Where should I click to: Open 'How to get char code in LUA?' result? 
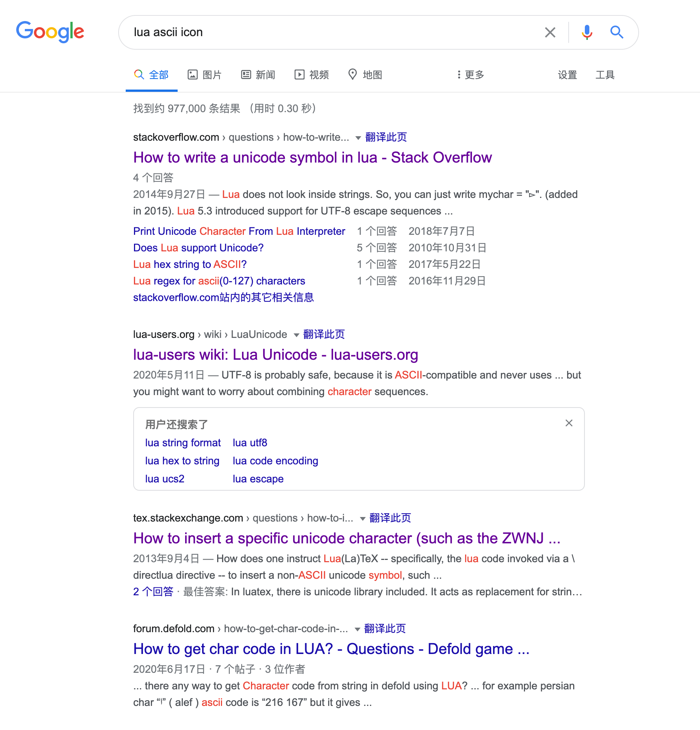[x=331, y=649]
